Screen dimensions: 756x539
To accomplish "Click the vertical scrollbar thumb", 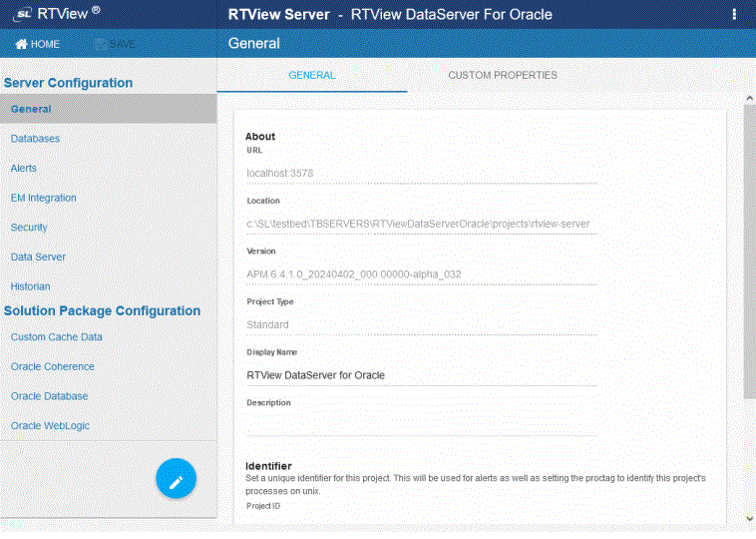I will click(749, 252).
